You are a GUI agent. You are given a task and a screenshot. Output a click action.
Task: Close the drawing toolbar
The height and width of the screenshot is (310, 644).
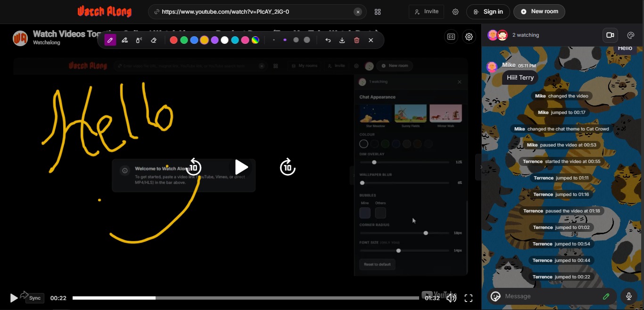click(371, 40)
